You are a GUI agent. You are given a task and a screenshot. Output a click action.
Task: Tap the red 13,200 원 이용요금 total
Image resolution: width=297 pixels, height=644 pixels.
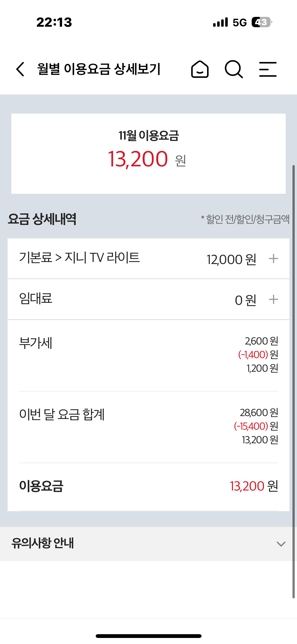point(254,486)
